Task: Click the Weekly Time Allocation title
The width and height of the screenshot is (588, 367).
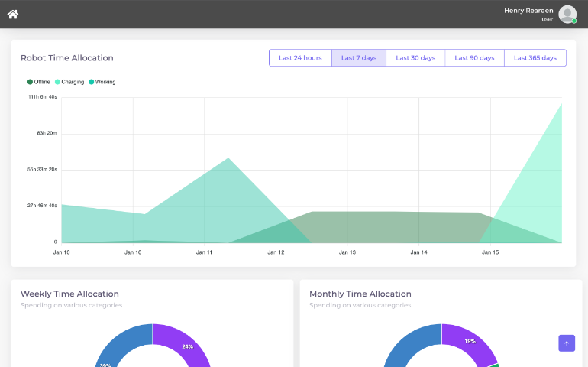Action: tap(69, 294)
